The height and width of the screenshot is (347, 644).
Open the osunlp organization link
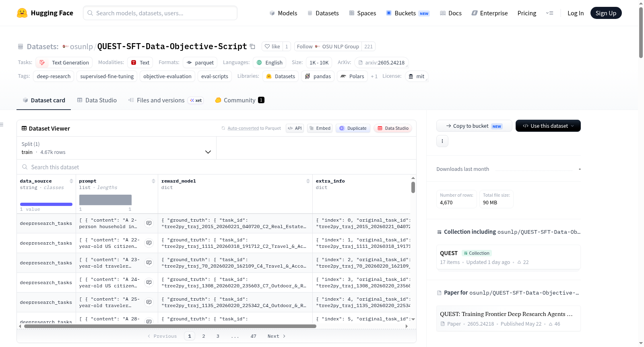[81, 46]
